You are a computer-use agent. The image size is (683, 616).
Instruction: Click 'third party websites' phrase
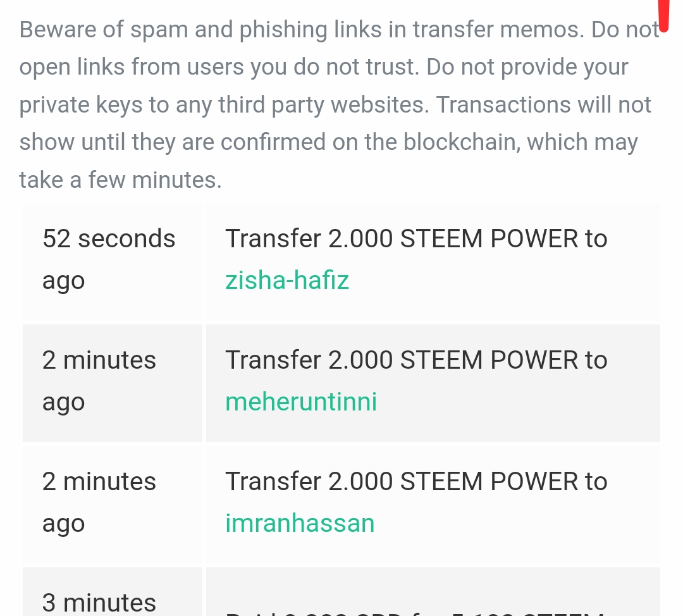[324, 104]
